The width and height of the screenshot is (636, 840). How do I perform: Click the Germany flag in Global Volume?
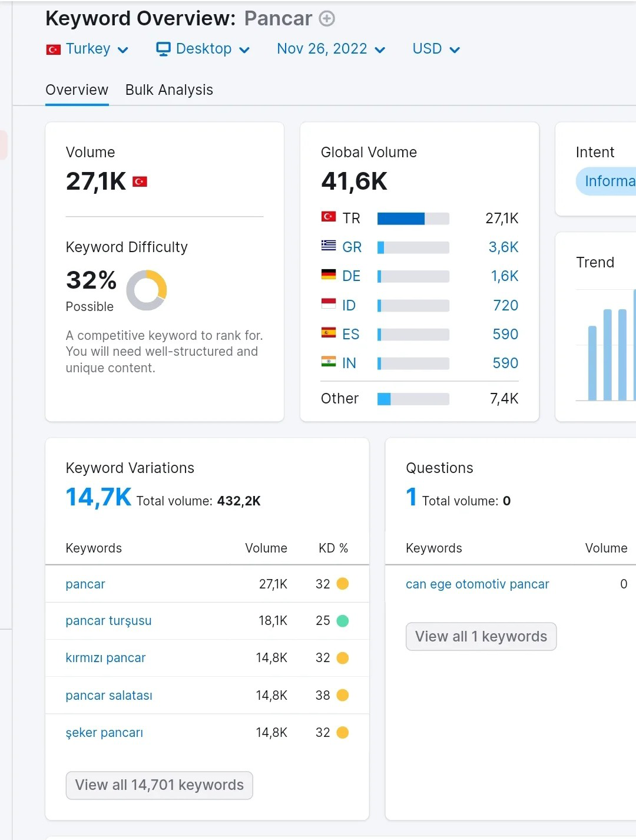(328, 275)
